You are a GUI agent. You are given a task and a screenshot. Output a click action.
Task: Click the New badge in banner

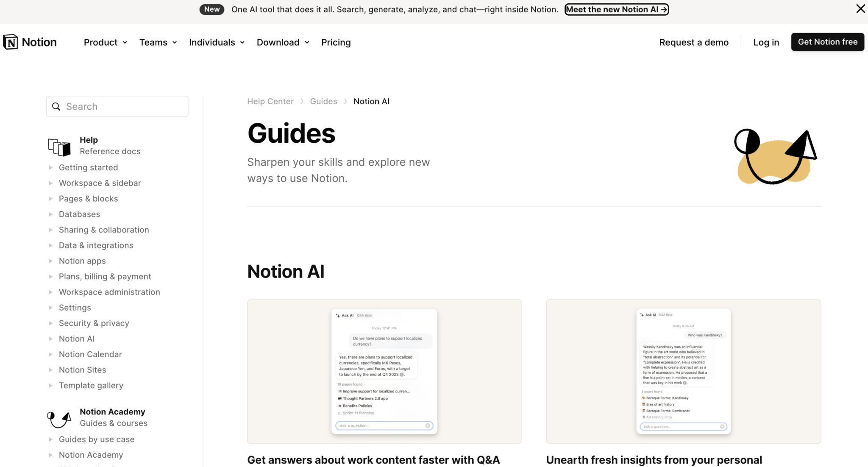tap(212, 9)
